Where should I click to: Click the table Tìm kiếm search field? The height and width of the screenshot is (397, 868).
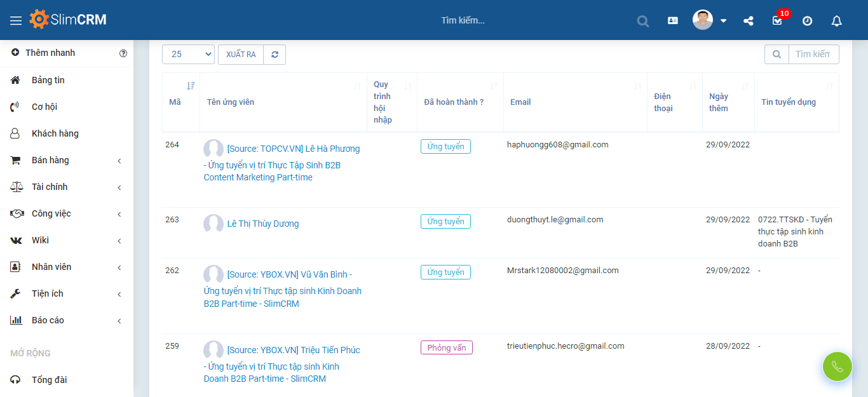[x=813, y=55]
